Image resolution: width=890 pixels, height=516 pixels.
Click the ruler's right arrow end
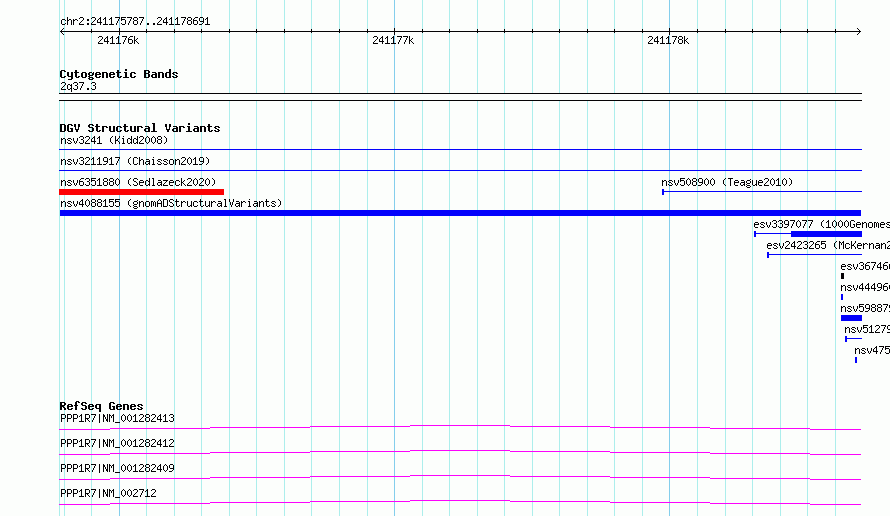pyautogui.click(x=859, y=32)
